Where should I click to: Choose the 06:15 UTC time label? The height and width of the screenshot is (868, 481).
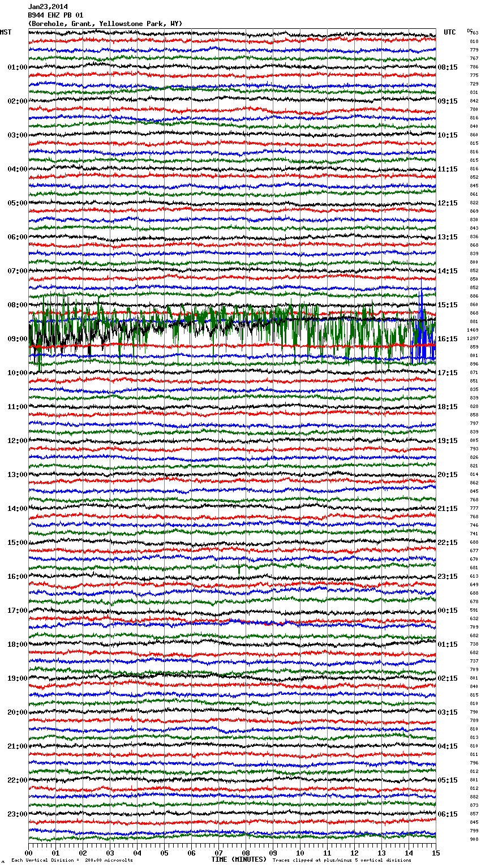448,814
